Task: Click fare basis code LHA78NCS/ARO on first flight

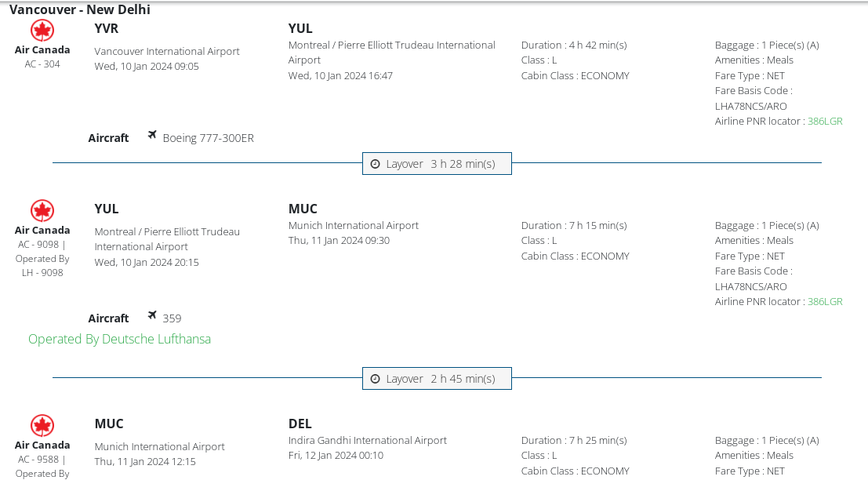Action: click(750, 106)
